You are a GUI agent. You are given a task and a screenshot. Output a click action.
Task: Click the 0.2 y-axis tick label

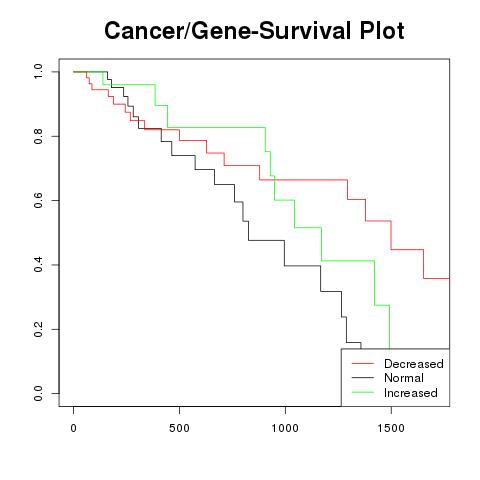click(38, 329)
